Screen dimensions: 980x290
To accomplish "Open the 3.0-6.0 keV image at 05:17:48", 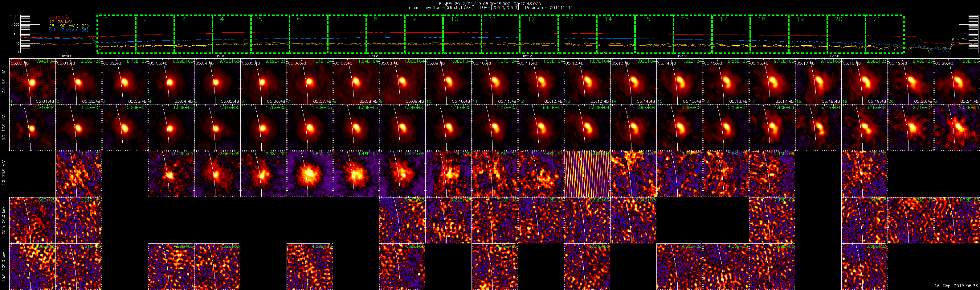I will click(x=818, y=81).
